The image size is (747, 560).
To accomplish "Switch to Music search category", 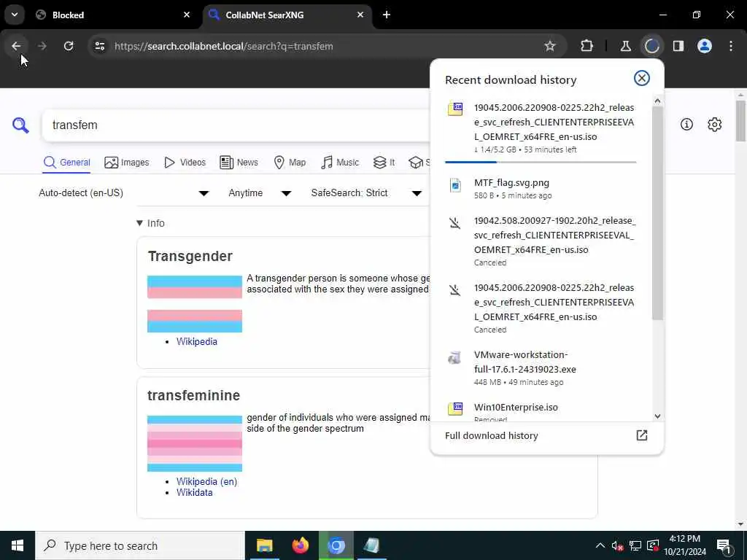I will 340,163.
